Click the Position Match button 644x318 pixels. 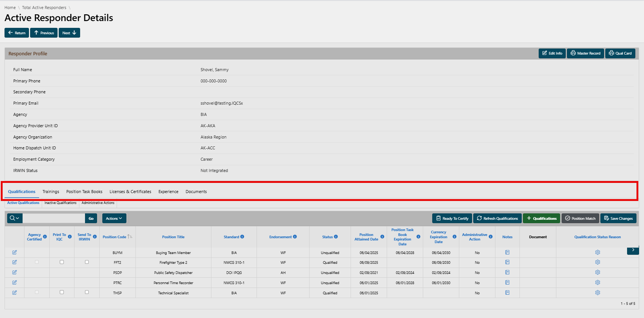pyautogui.click(x=580, y=218)
